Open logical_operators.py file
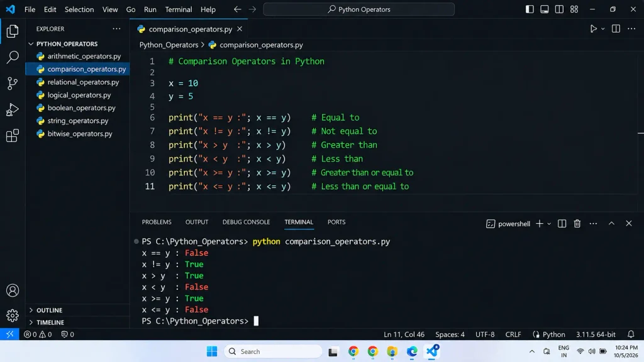The image size is (644, 362). [77, 96]
